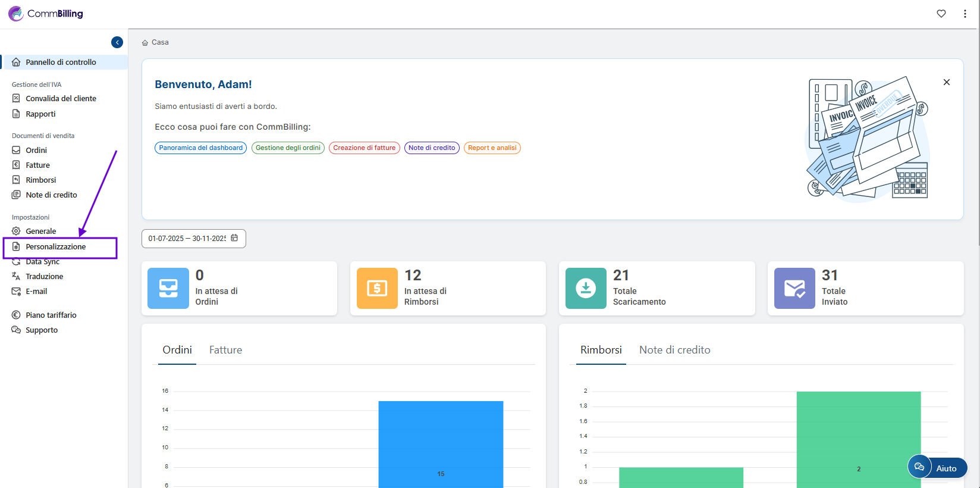Switch to the Note di credito chart tab

click(674, 350)
